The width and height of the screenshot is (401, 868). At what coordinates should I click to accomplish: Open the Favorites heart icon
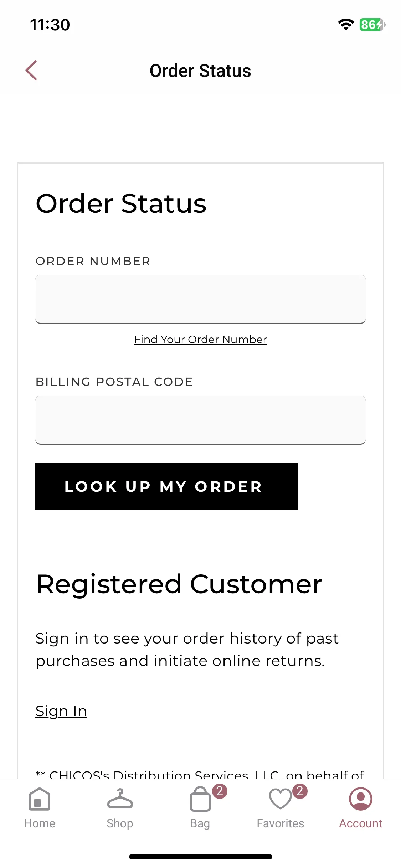281,799
